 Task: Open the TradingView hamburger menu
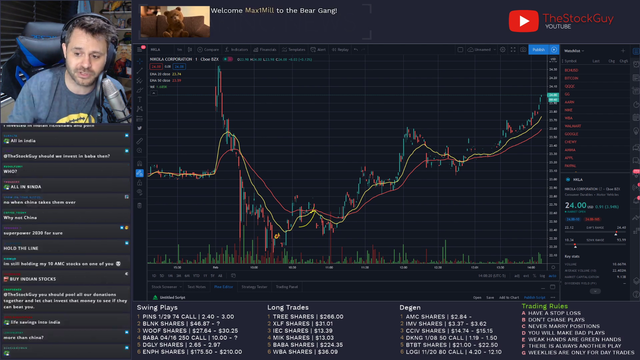pyautogui.click(x=140, y=49)
